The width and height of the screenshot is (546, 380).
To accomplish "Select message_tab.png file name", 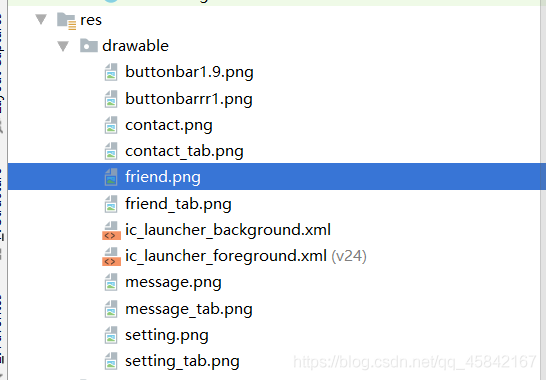I will [189, 310].
